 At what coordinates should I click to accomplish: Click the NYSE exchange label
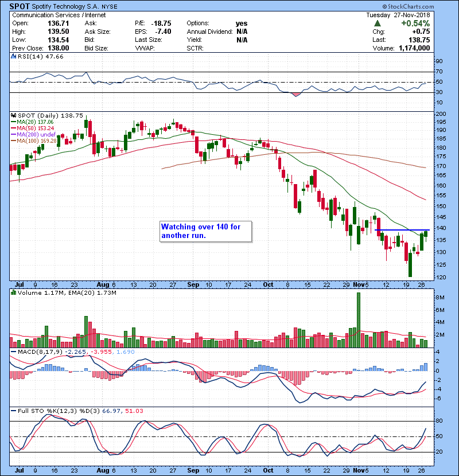(110, 7)
